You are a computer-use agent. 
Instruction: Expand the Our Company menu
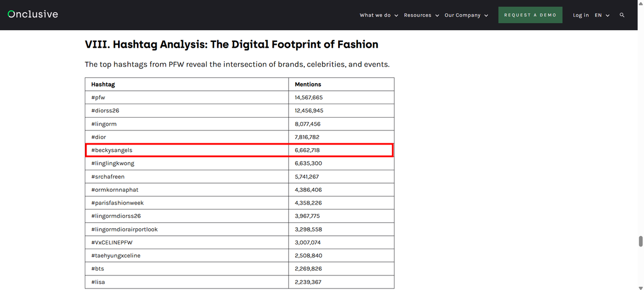point(466,15)
